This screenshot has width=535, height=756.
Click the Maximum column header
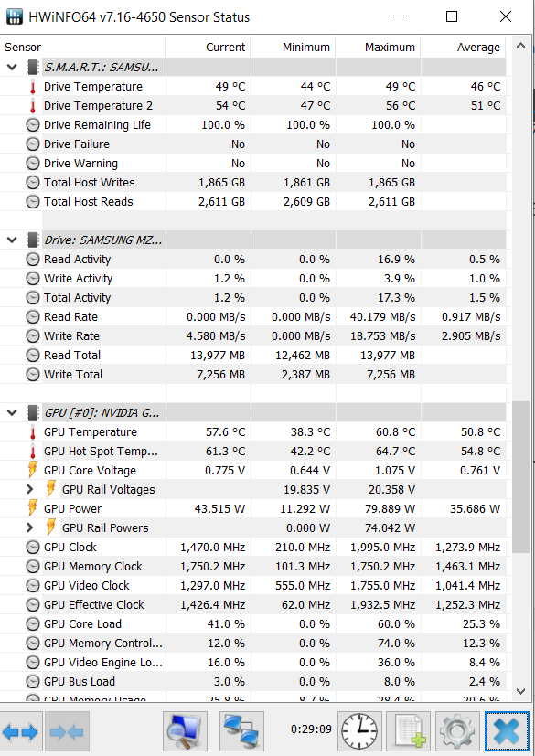coord(379,48)
